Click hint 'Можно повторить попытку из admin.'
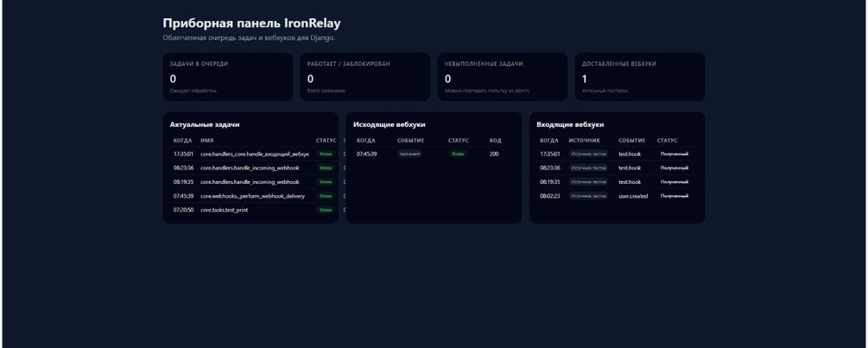Screen dimensions: 868x348 tap(487, 91)
